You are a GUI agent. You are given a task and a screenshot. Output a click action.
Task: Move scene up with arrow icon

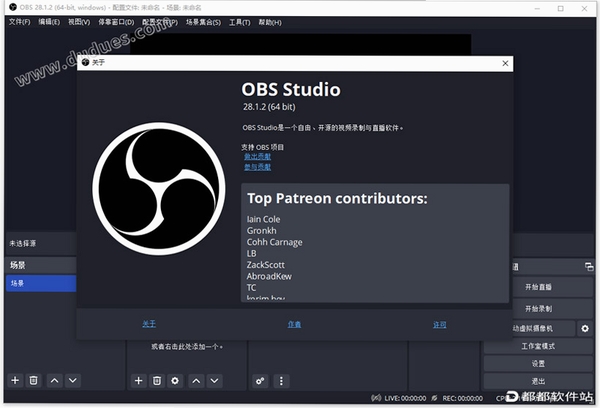point(54,380)
